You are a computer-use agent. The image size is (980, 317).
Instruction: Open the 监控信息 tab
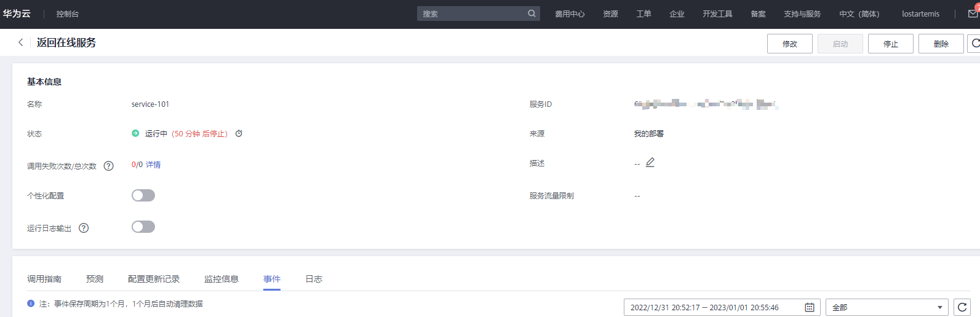[x=221, y=279]
